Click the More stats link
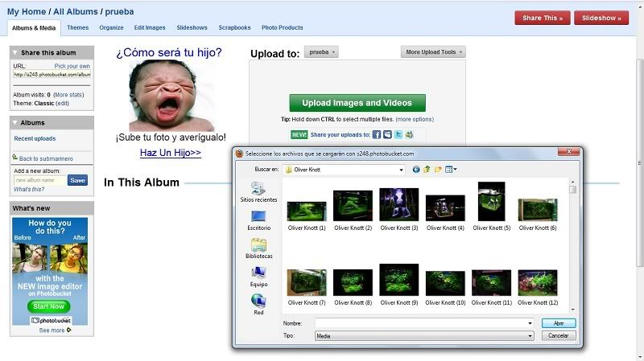The image size is (644, 361). (68, 95)
